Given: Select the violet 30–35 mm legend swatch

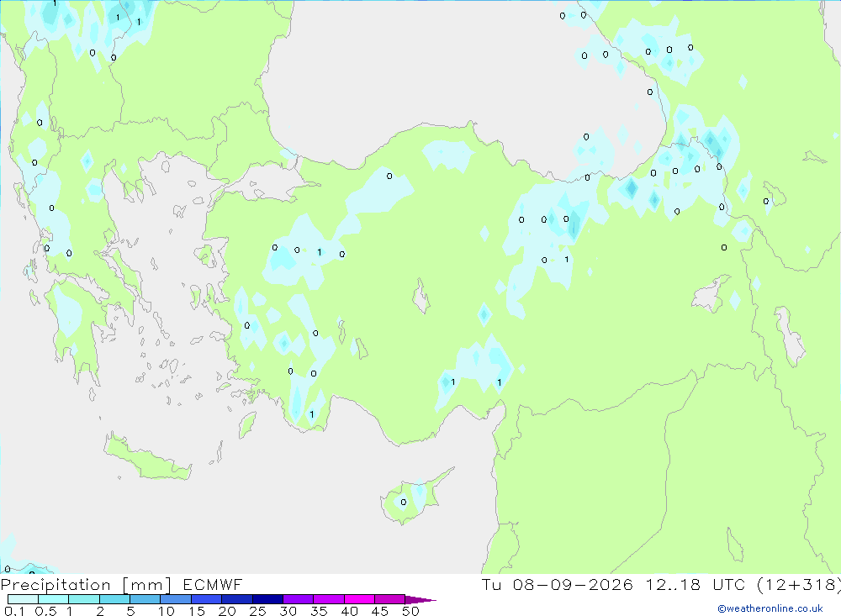Looking at the screenshot, I should click(298, 599).
